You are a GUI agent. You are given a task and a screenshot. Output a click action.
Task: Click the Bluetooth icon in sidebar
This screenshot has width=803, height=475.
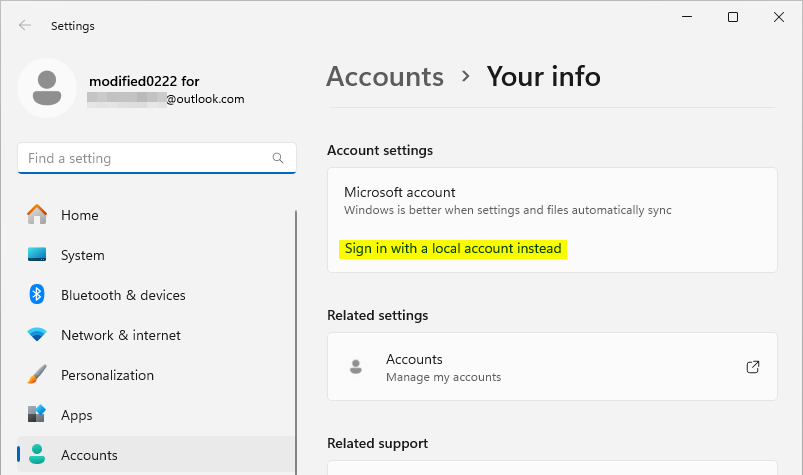pos(37,294)
